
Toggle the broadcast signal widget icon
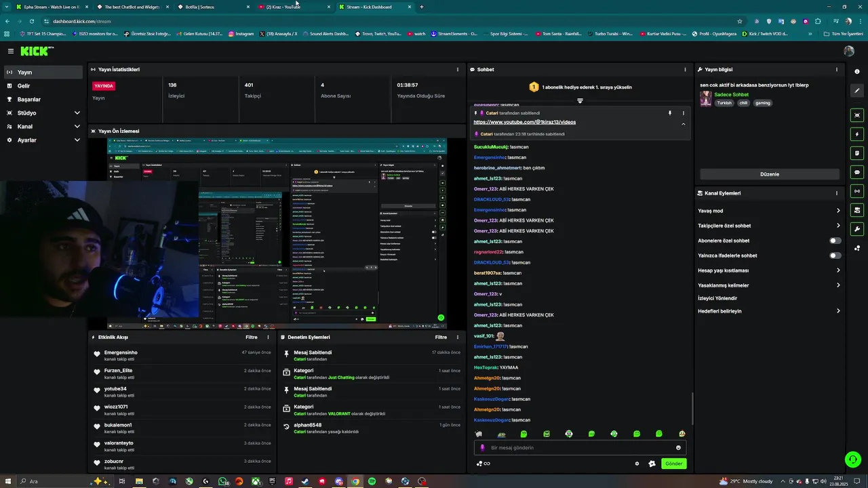pyautogui.click(x=857, y=191)
